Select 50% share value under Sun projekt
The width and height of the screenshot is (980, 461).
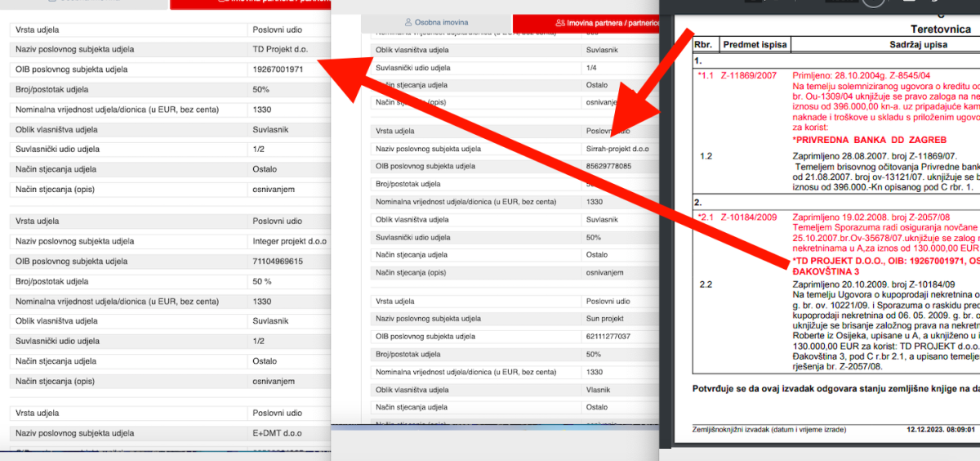[594, 354]
